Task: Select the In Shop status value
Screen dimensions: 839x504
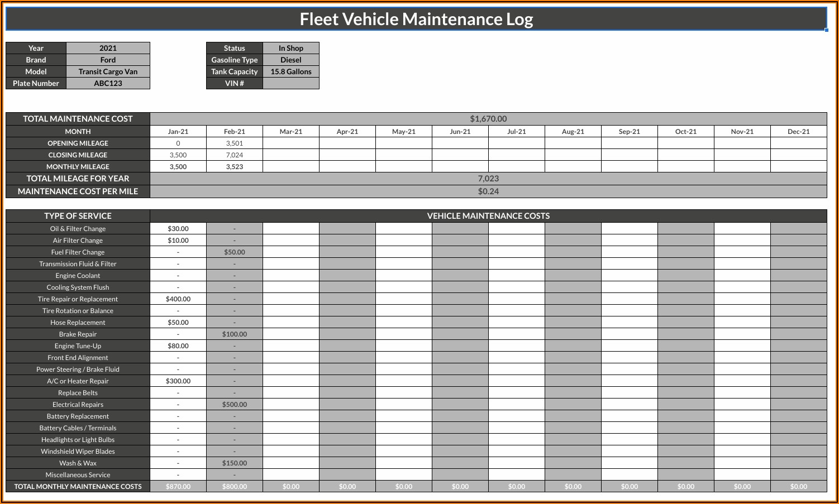Action: coord(291,48)
